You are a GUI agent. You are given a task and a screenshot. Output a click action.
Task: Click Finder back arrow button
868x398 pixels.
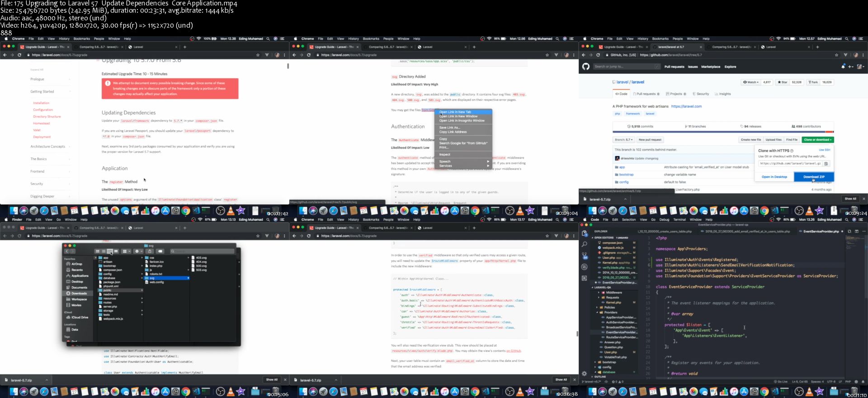pyautogui.click(x=66, y=251)
